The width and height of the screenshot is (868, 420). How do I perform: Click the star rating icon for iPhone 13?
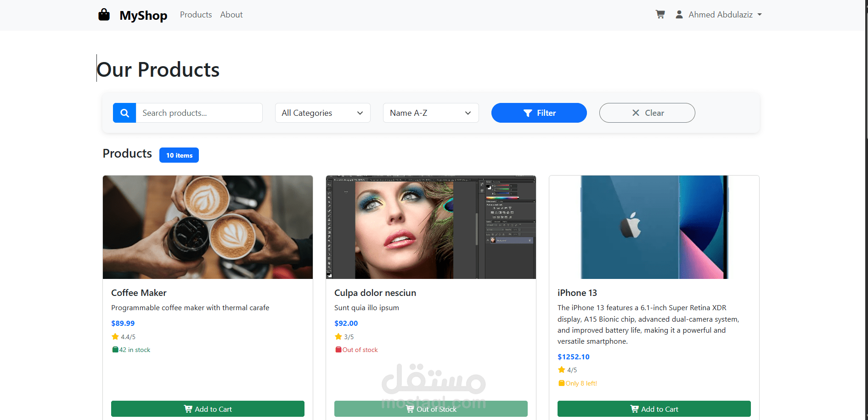[x=562, y=370]
